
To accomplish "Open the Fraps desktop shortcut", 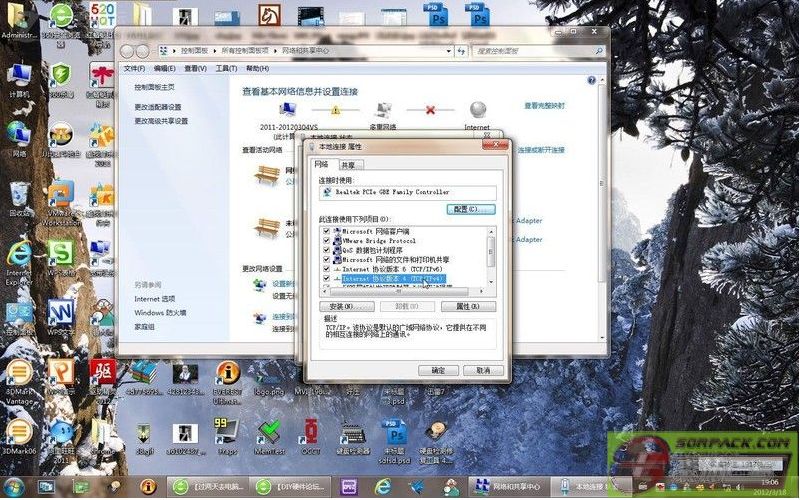I will click(x=227, y=433).
